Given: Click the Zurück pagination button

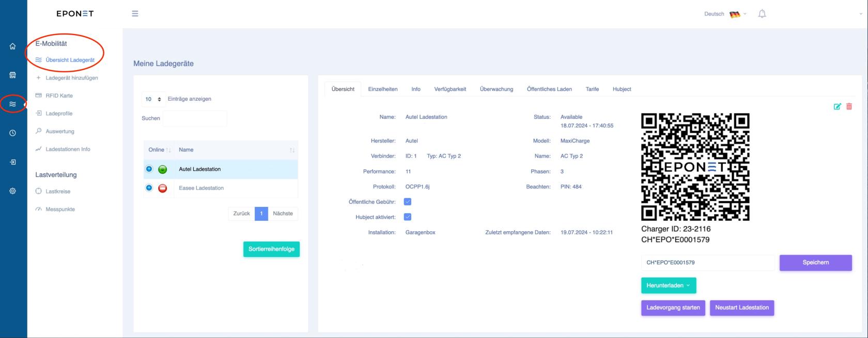Looking at the screenshot, I should (241, 214).
